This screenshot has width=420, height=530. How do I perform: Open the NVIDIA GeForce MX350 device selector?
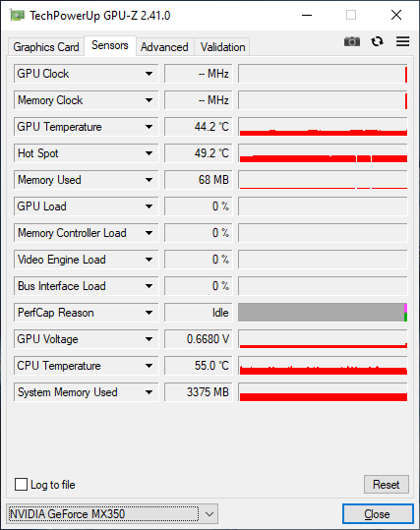[112, 513]
